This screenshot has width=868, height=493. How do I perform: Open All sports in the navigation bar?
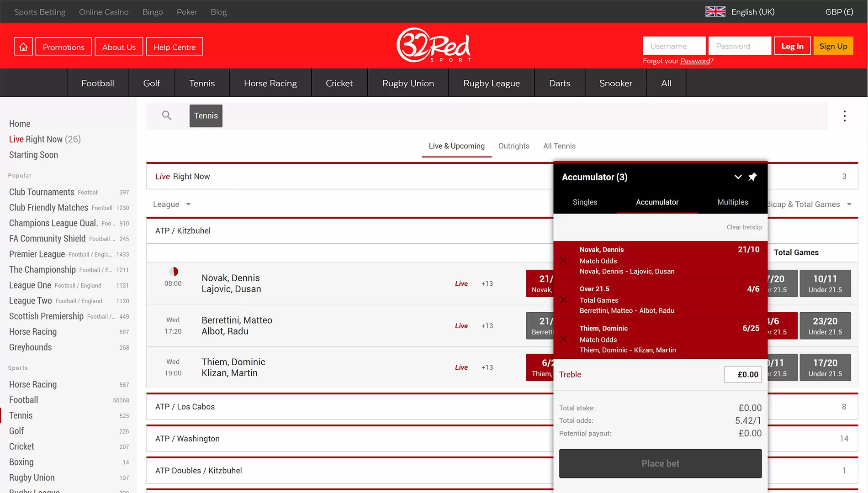coord(666,83)
